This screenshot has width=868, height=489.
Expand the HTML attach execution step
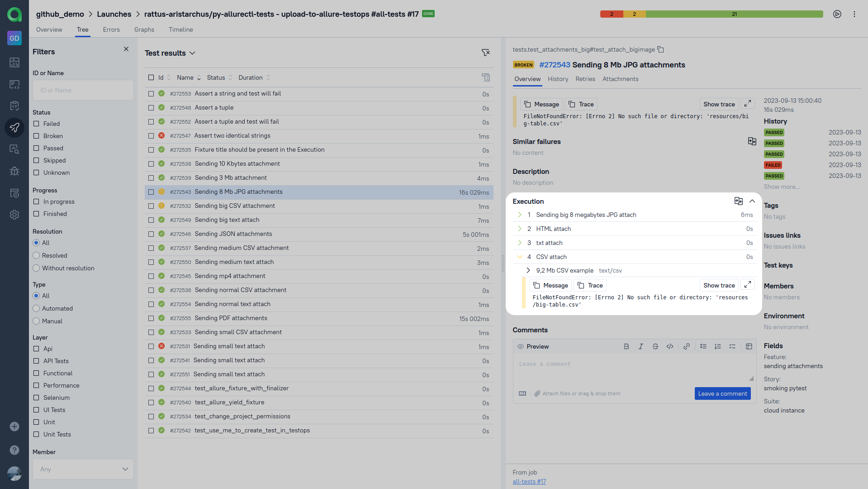point(520,229)
